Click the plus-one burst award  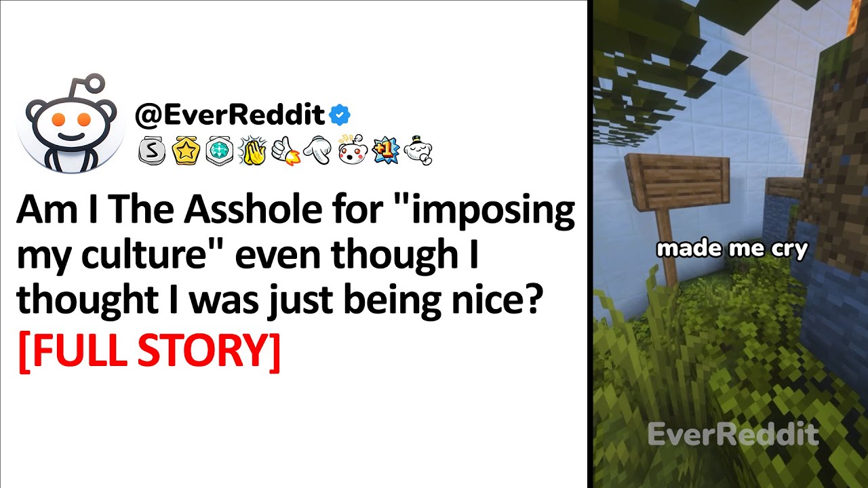384,150
